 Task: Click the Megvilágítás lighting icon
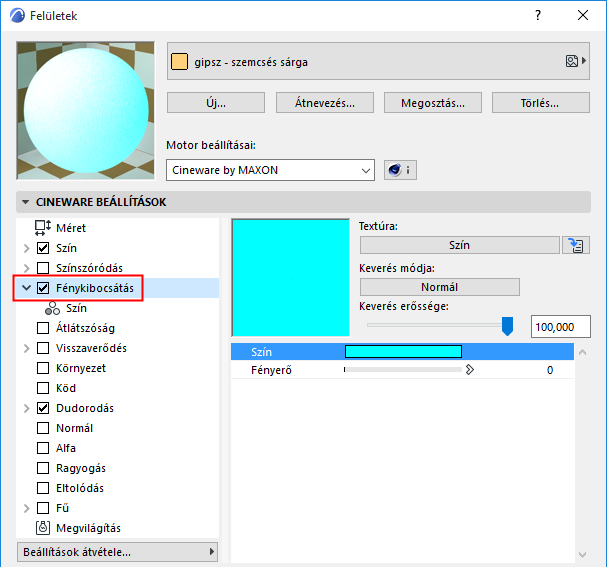tap(43, 528)
